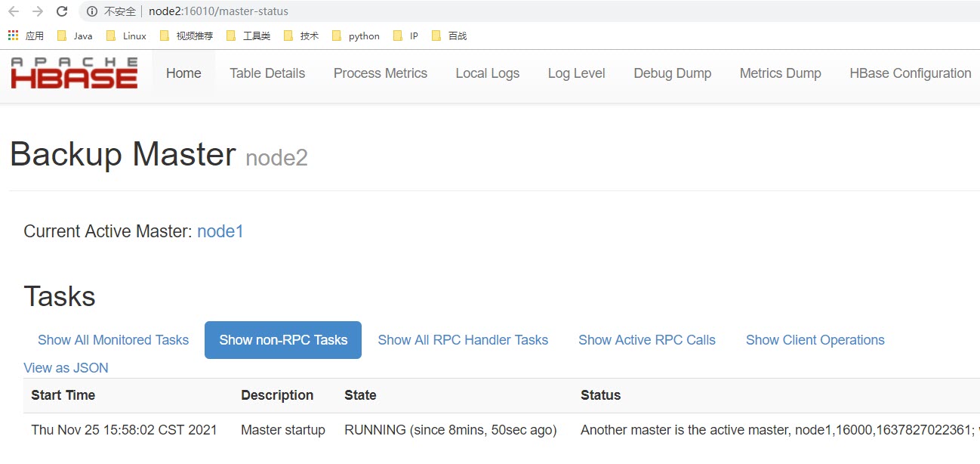
Task: Reload the page with refresh icon
Action: [62, 11]
